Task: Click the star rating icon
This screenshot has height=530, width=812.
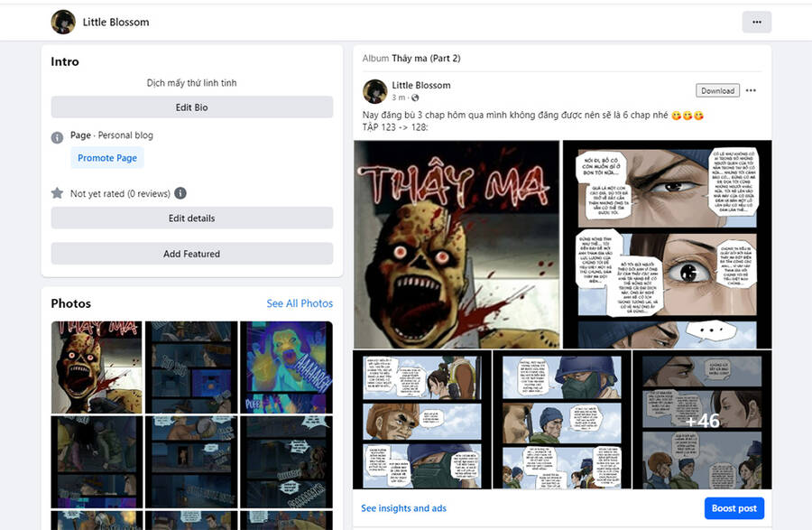Action: [x=58, y=193]
